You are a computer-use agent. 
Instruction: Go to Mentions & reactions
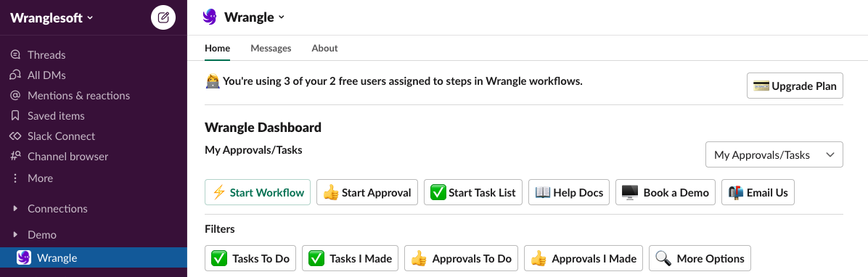point(70,96)
